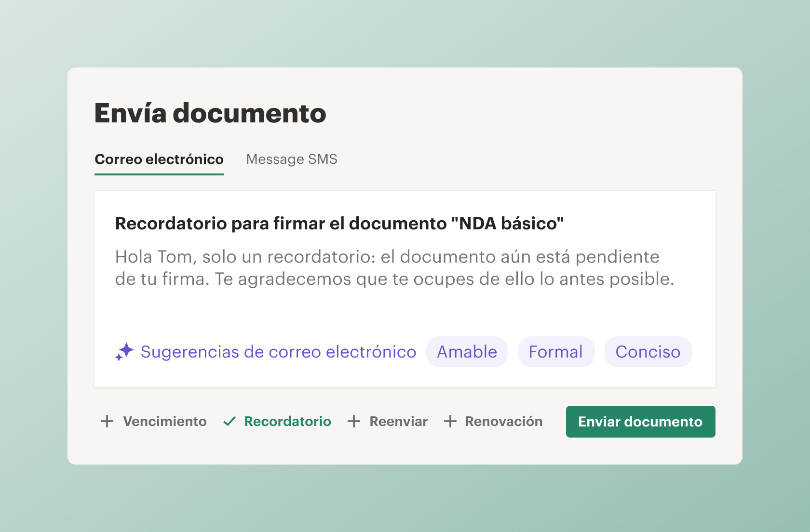The width and height of the screenshot is (810, 532).
Task: Click the Envía documento heading
Action: pyautogui.click(x=210, y=113)
